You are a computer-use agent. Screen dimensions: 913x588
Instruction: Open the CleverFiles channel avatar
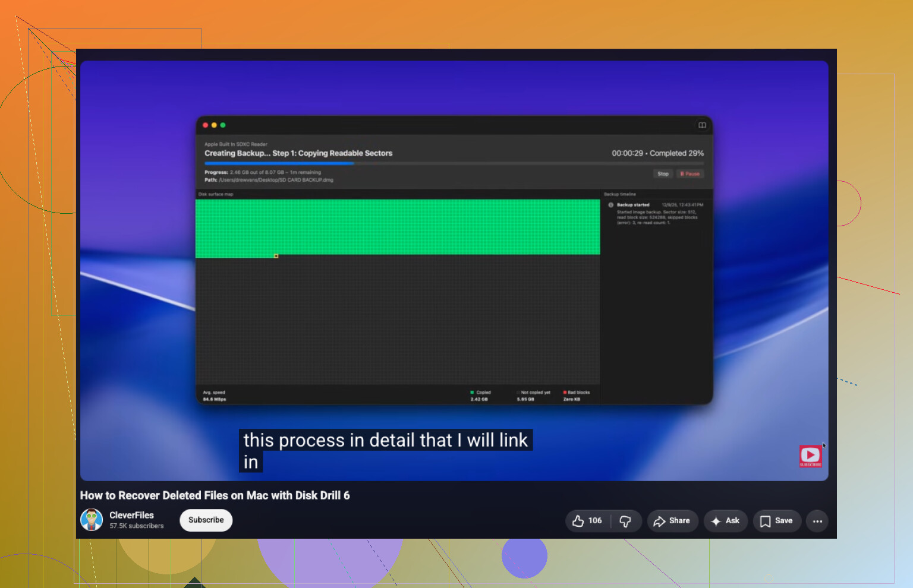92,520
